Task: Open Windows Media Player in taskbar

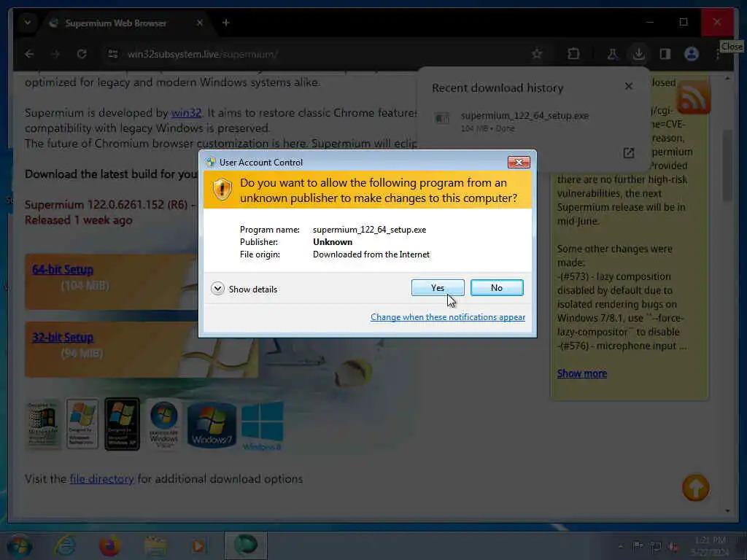Action: pos(198,546)
